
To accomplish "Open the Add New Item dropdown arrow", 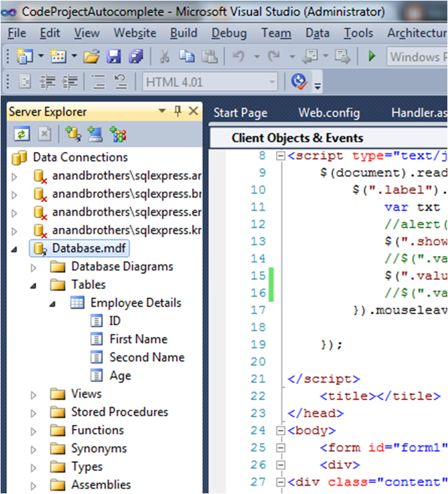I will point(74,56).
